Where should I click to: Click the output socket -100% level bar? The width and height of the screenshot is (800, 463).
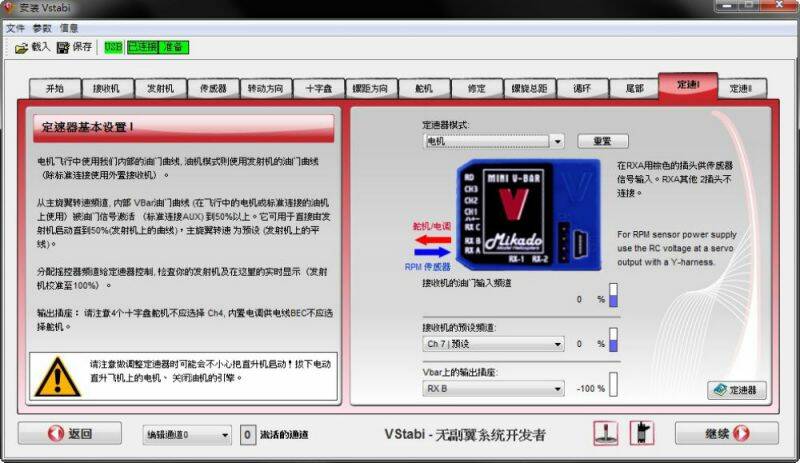613,384
